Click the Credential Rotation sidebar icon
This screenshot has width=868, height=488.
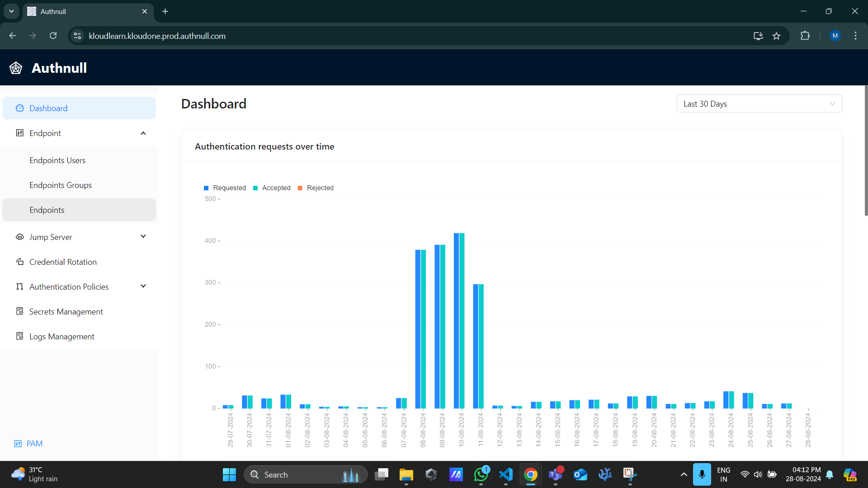pos(20,262)
